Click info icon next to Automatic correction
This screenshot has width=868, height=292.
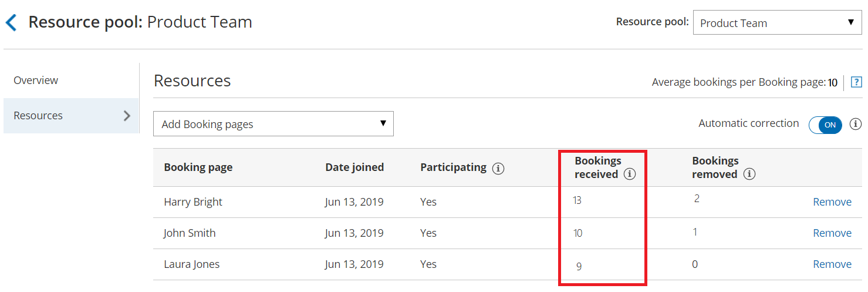coord(856,124)
